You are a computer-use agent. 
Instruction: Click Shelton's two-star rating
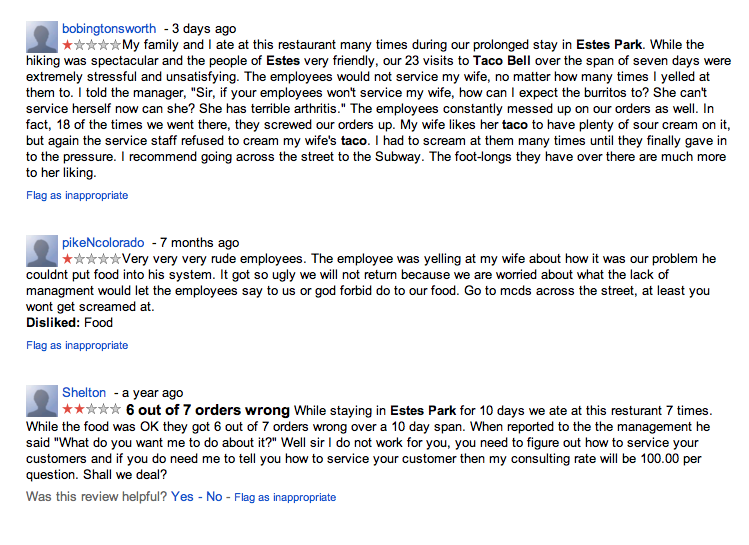pos(91,410)
